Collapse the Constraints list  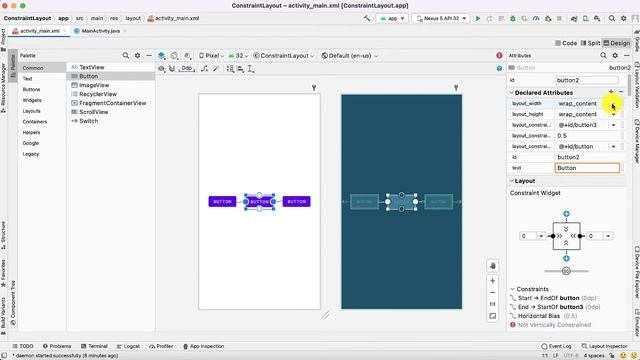pos(513,289)
